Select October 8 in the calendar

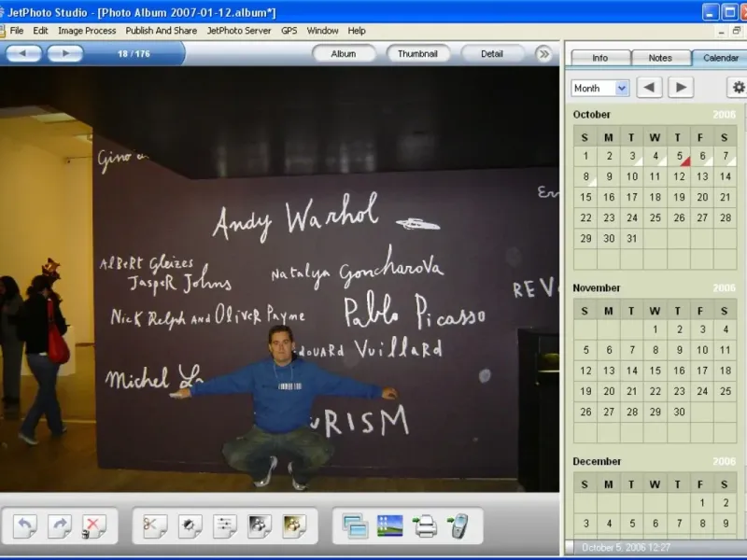[x=585, y=176]
